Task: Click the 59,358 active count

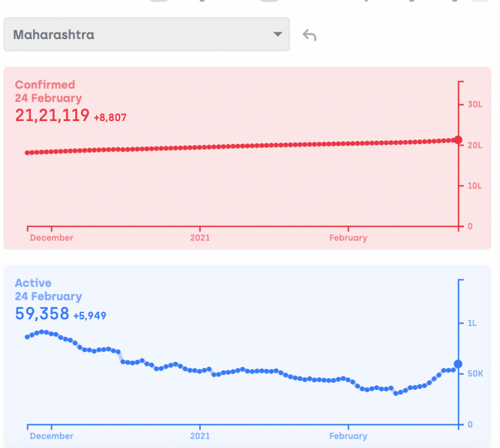Action: coord(42,314)
